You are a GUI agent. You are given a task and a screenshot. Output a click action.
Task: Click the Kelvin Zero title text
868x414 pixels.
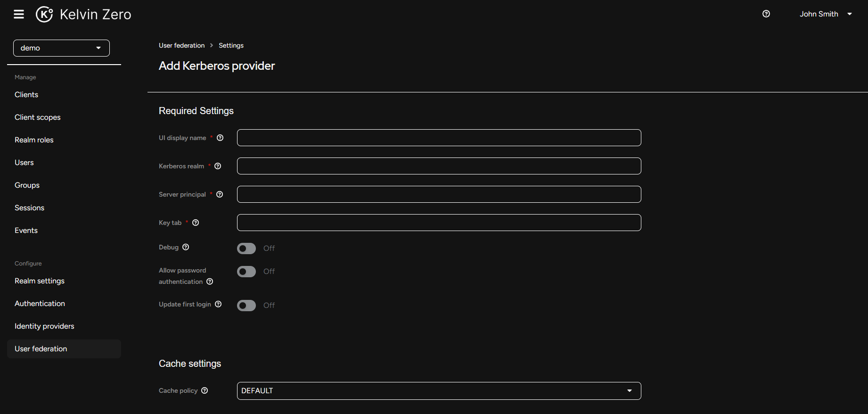[x=96, y=15]
